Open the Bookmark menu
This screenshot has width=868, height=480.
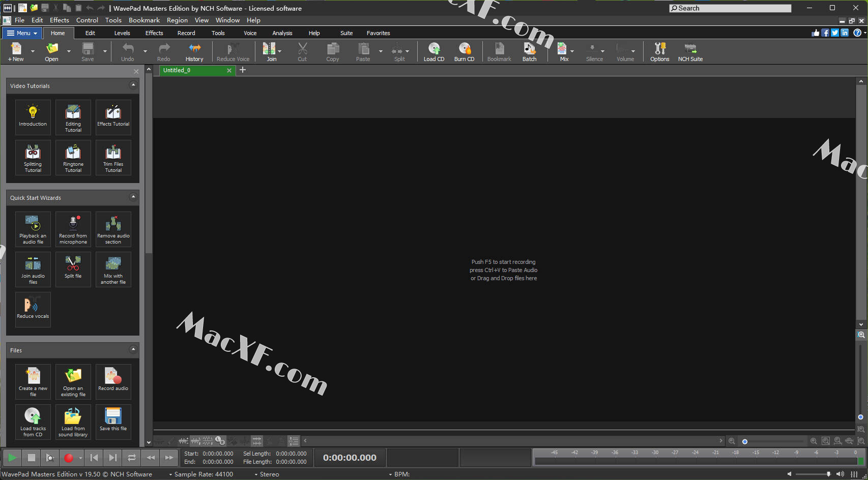[x=144, y=20]
